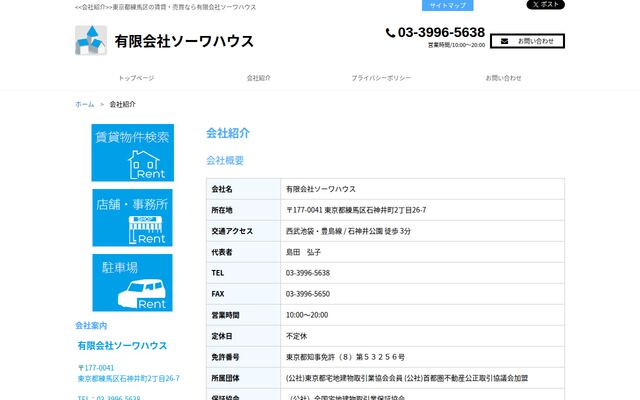Click header business hours 営業時間/10:00〜20:00
640x400 pixels.
pyautogui.click(x=456, y=45)
